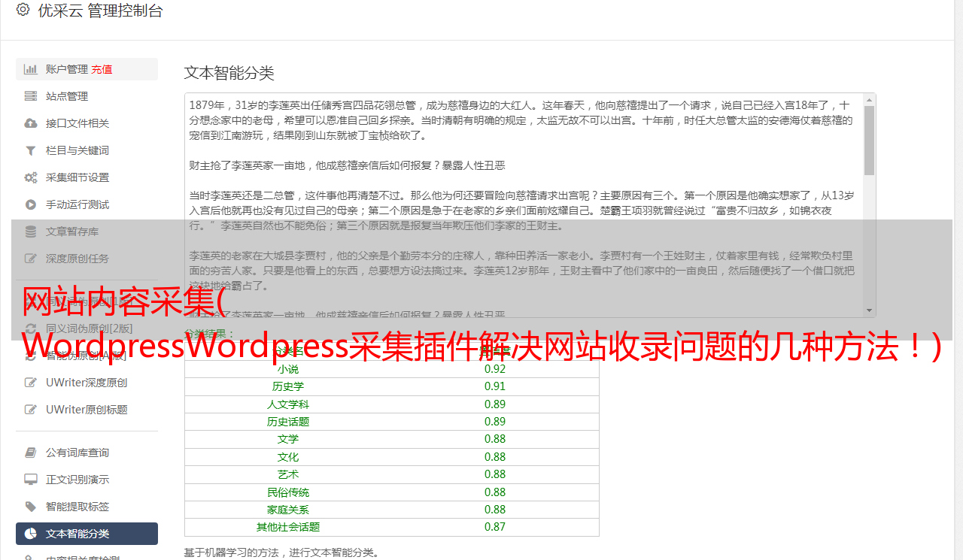Screen dimensions: 963x560
Task: Click the pencil icon for UWriter深度原创
Action: click(31, 383)
